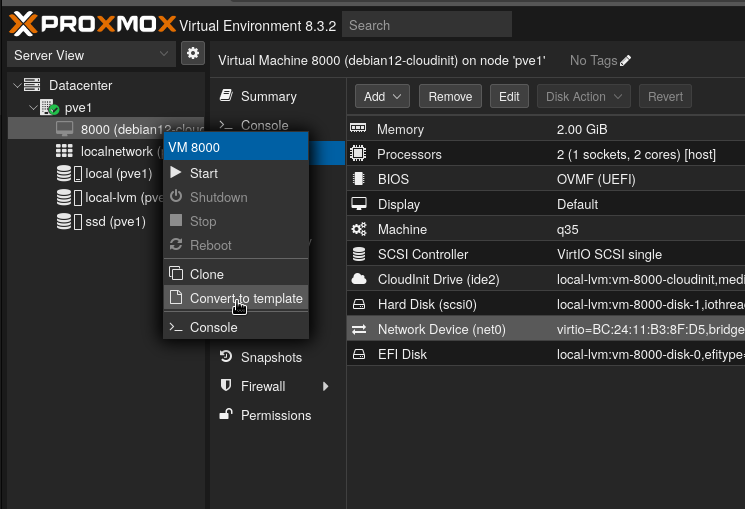Click the SCSI Controller database icon
Screen dimensions: 745x509
(x=359, y=254)
